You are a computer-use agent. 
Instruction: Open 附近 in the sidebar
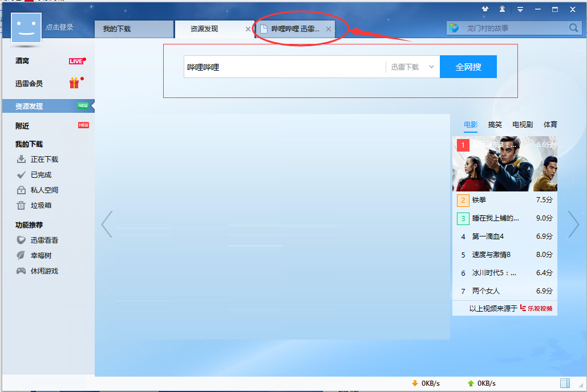[22, 126]
